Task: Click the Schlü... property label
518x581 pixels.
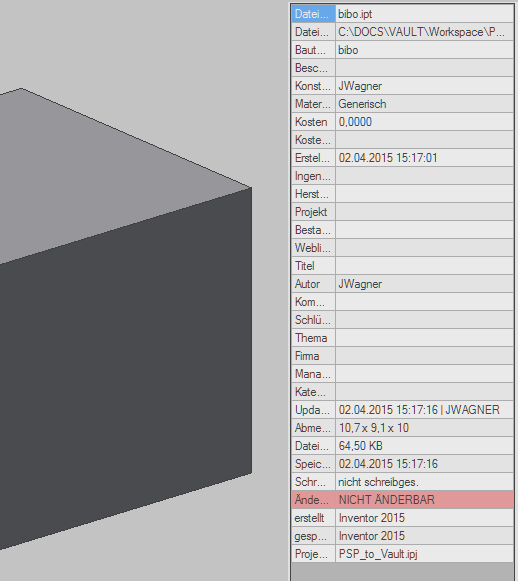Action: [x=313, y=320]
